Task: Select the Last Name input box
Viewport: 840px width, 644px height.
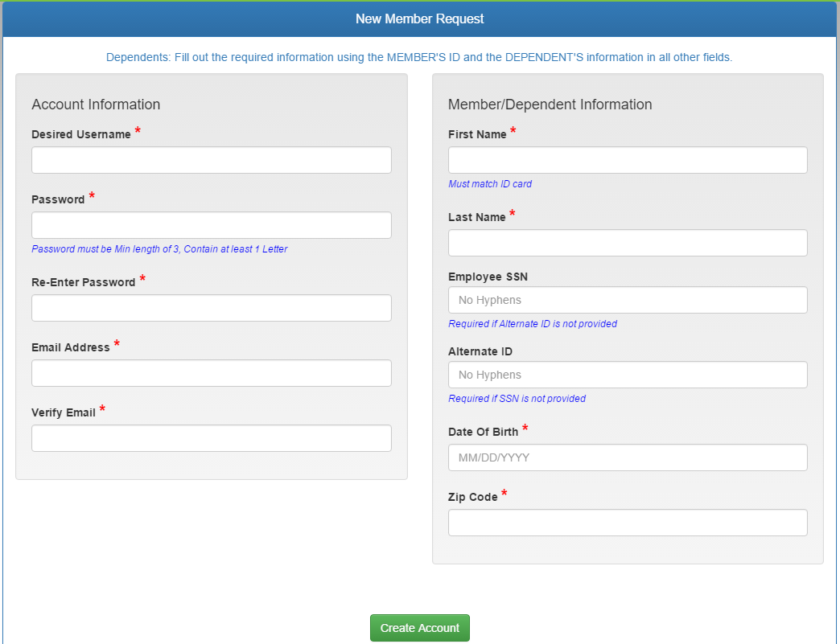Action: pos(628,243)
